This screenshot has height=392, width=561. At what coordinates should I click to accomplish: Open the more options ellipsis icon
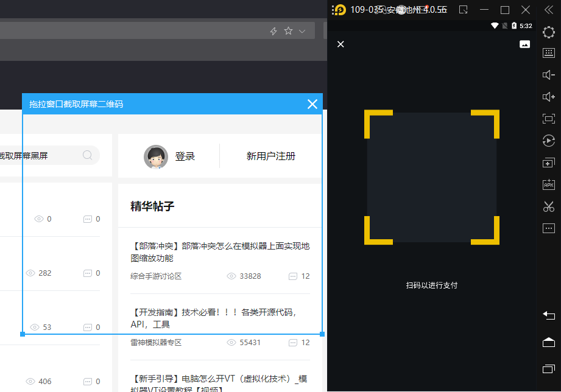coord(549,228)
